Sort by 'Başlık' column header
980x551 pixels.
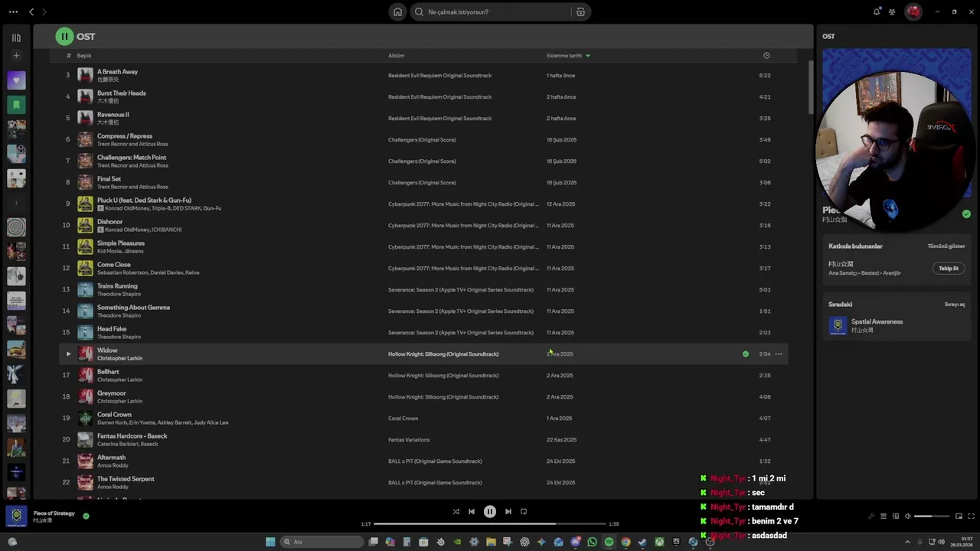[84, 55]
